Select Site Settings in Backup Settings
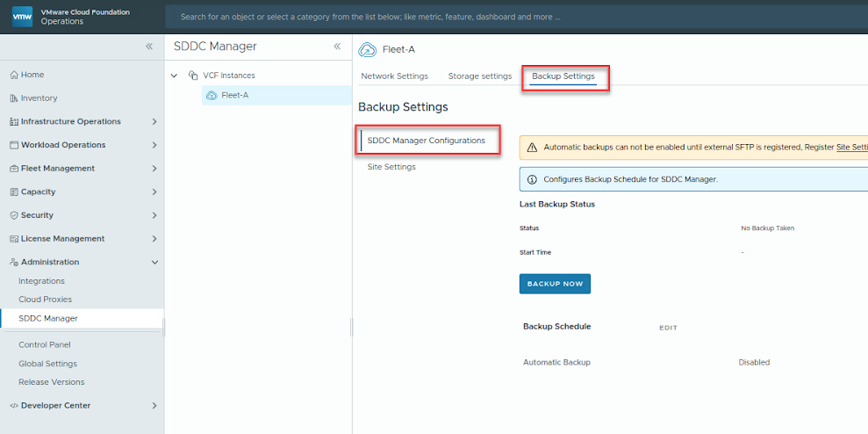 coord(391,167)
